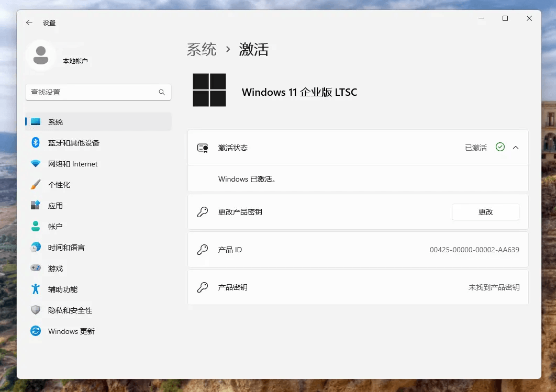Click the personalization paintbrush icon
556x392 pixels.
pyautogui.click(x=36, y=184)
